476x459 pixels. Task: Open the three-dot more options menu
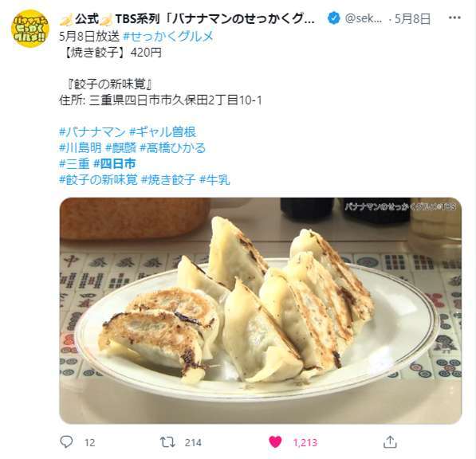coord(454,18)
